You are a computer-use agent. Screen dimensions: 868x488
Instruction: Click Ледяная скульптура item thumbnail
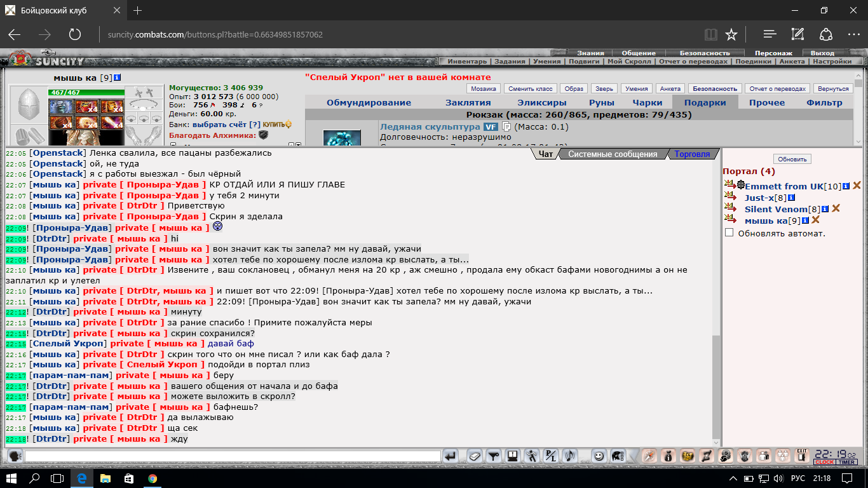[x=342, y=138]
